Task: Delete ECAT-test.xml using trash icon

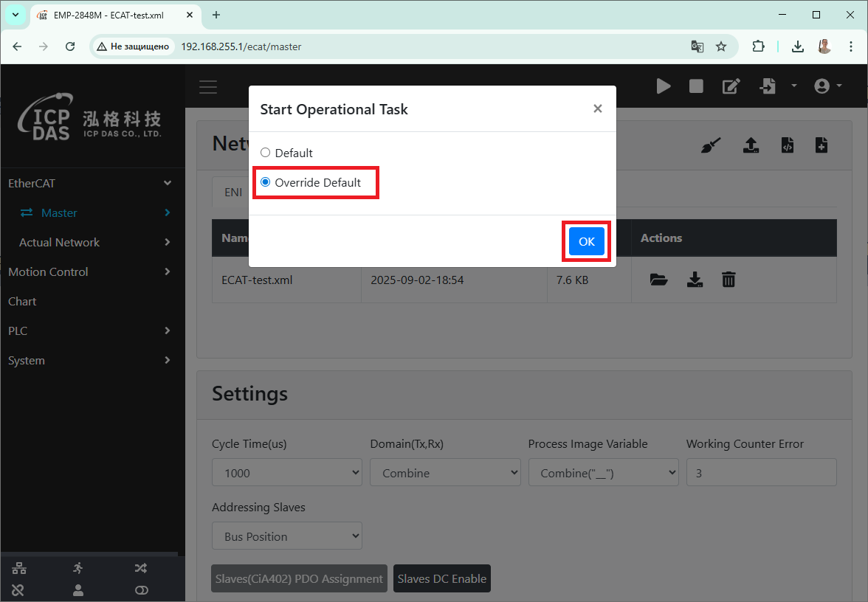Action: click(x=728, y=280)
